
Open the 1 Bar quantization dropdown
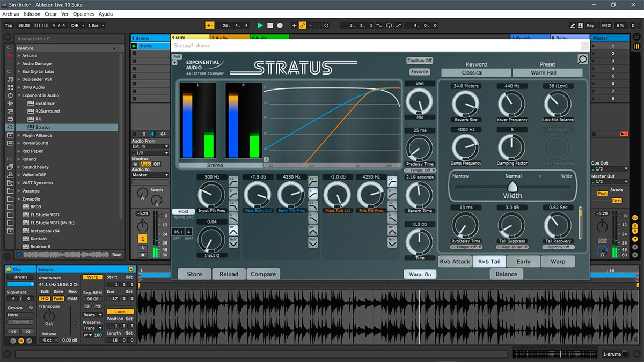[x=96, y=25]
